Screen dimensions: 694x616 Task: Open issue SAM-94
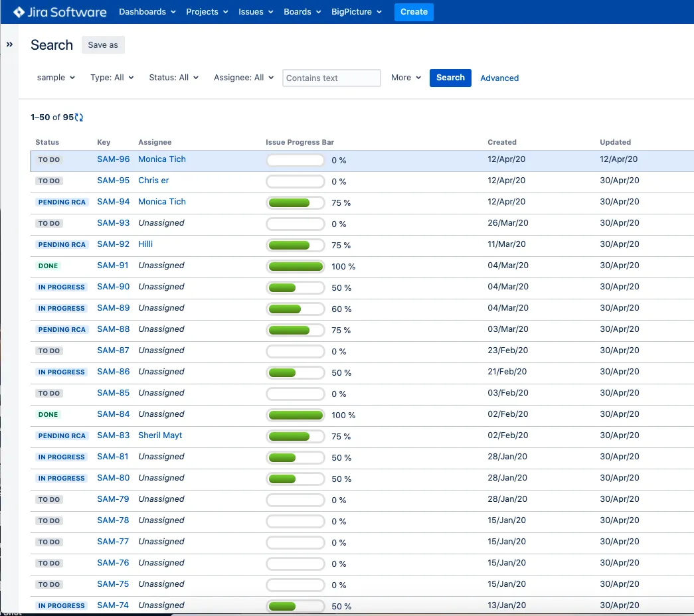click(114, 202)
